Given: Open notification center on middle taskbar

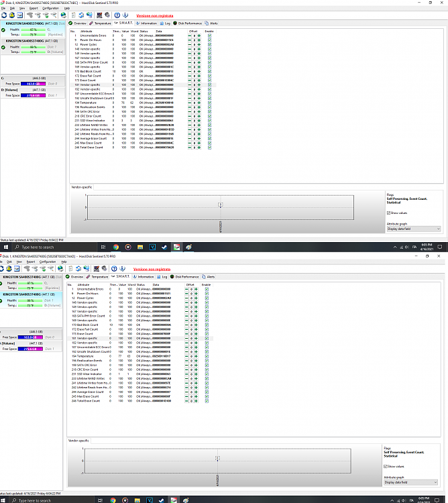Looking at the screenshot, I should (x=440, y=247).
